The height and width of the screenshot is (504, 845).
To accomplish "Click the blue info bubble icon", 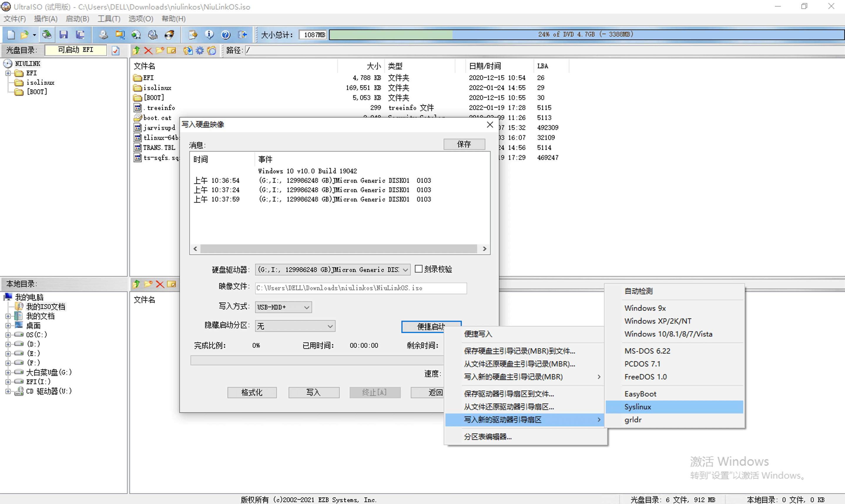I will [209, 35].
